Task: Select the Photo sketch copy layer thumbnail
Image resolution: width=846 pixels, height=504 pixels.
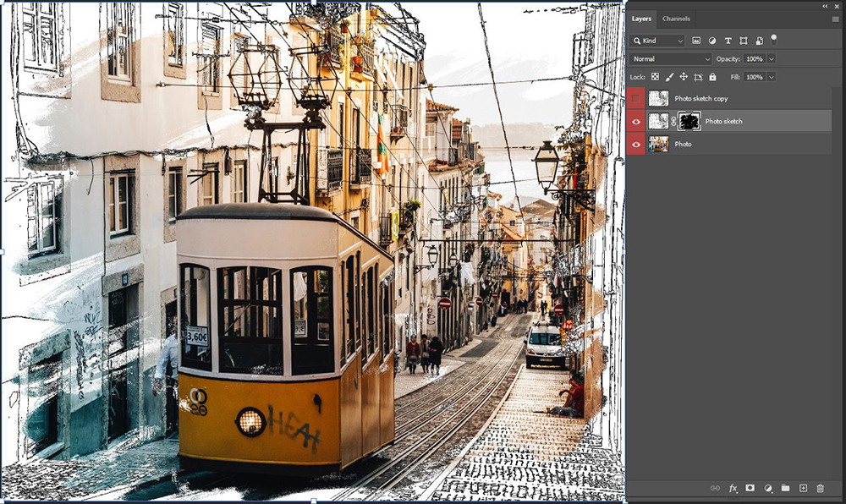Action: [x=658, y=99]
